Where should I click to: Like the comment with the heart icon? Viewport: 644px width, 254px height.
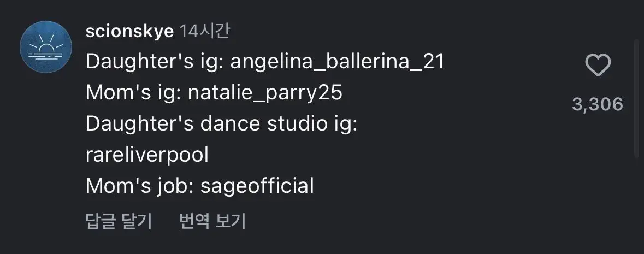[x=598, y=67]
